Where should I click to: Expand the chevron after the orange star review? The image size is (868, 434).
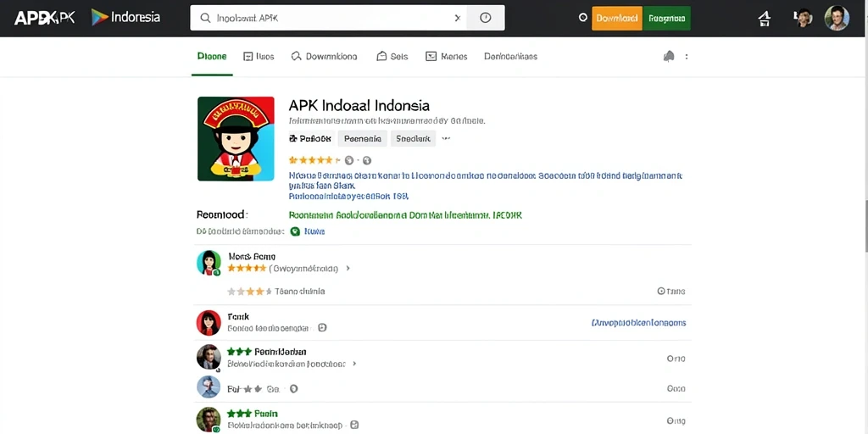348,269
